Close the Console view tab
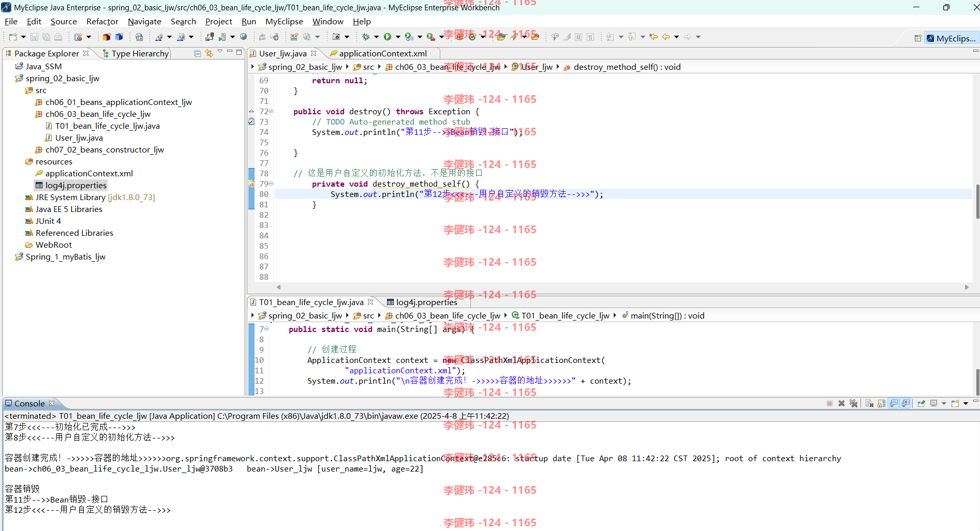 [52, 403]
